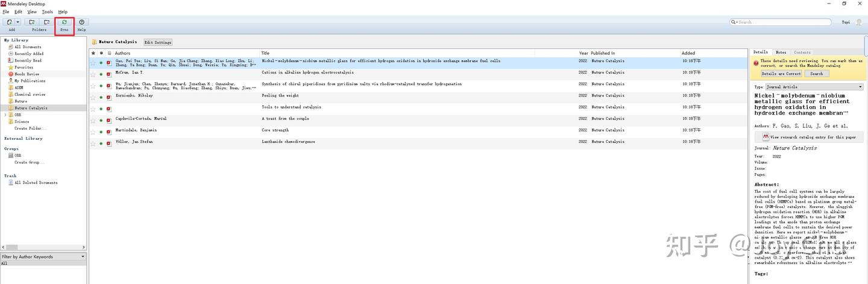Viewport: 868px width, 284px height.
Task: Click the Help toolbar icon
Action: (81, 22)
